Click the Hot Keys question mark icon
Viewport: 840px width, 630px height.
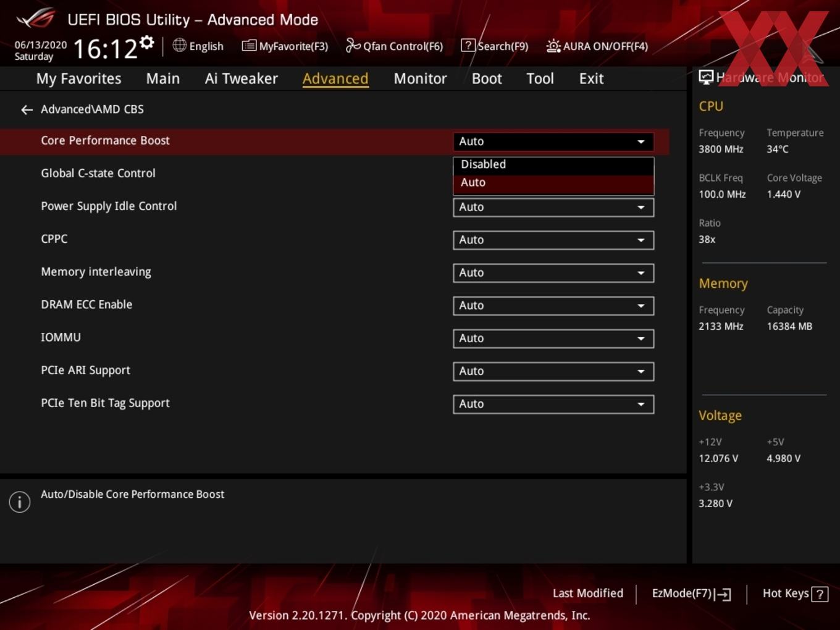(x=820, y=594)
